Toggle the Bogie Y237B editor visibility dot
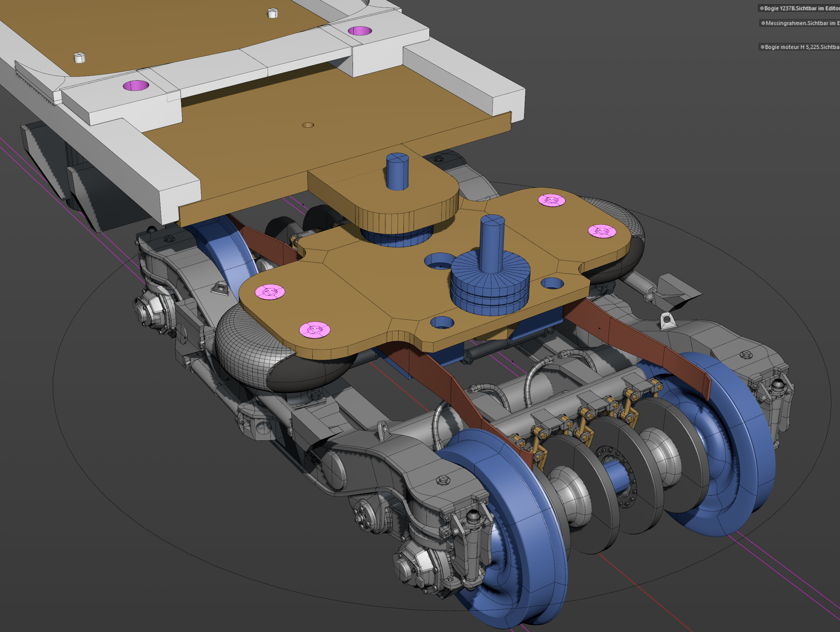 click(x=761, y=8)
